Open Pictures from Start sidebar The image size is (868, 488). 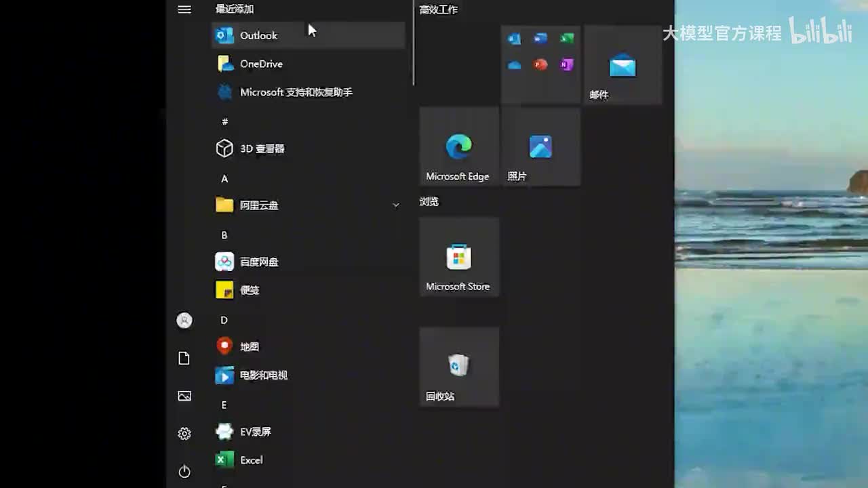(x=184, y=396)
